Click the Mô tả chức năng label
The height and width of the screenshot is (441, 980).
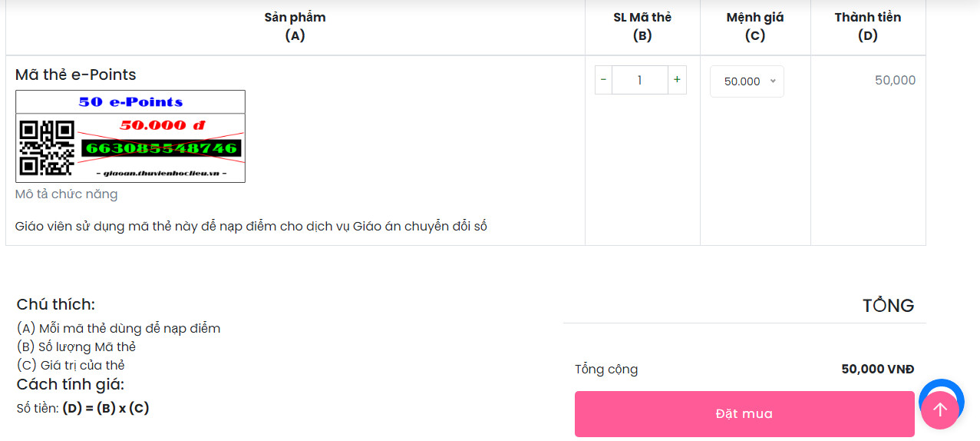[67, 194]
